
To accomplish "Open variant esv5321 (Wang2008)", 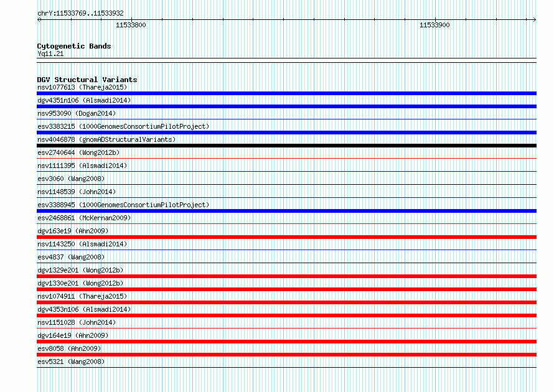I will point(71,362).
